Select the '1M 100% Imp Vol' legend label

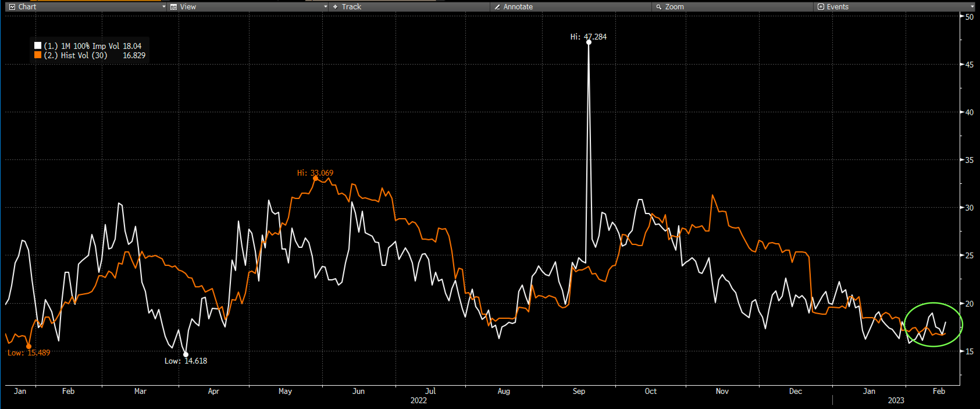pos(90,46)
